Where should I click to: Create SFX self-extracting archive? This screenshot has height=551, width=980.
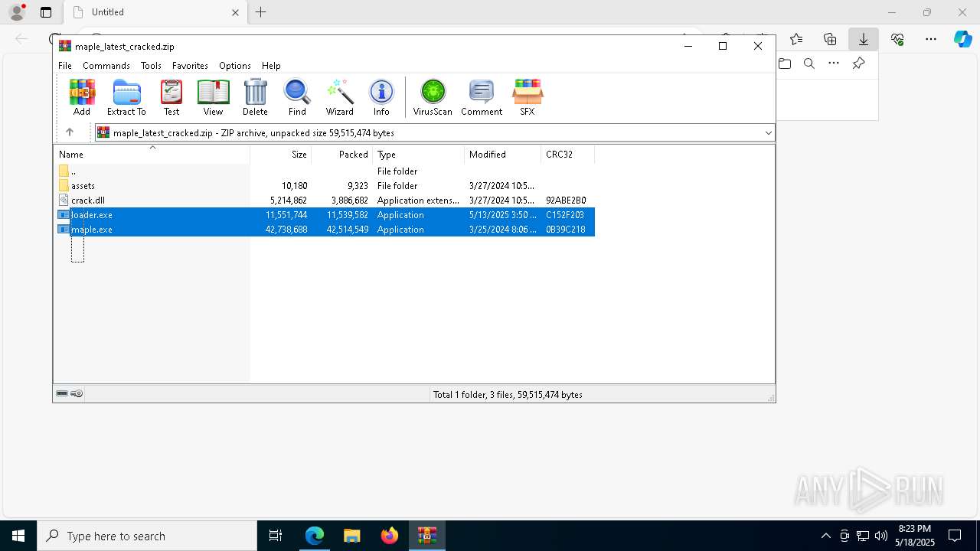coord(528,97)
